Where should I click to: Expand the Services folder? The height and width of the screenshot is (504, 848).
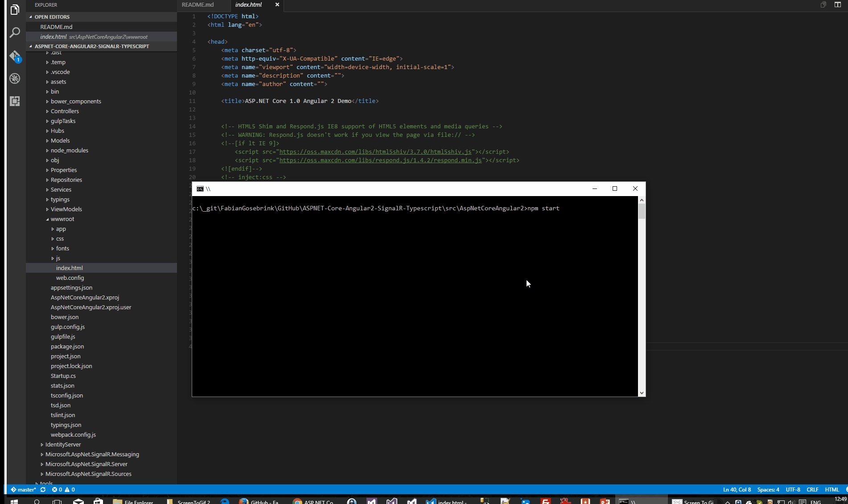tap(101, 189)
